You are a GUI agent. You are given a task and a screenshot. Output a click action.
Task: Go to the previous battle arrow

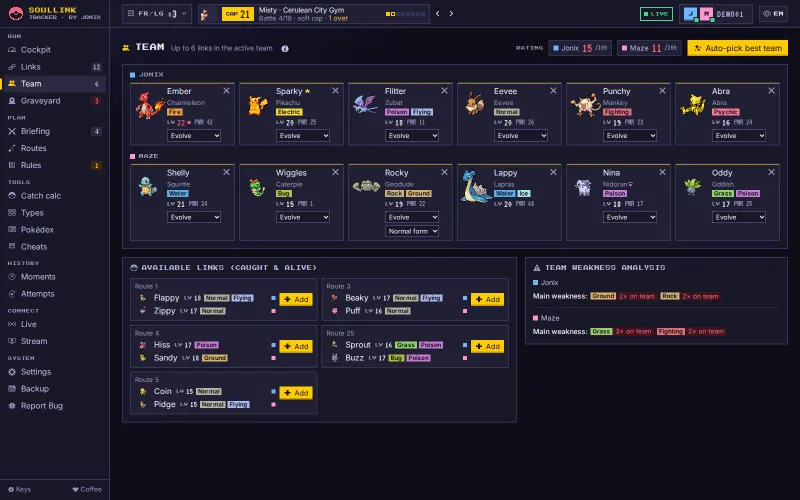[x=438, y=14]
